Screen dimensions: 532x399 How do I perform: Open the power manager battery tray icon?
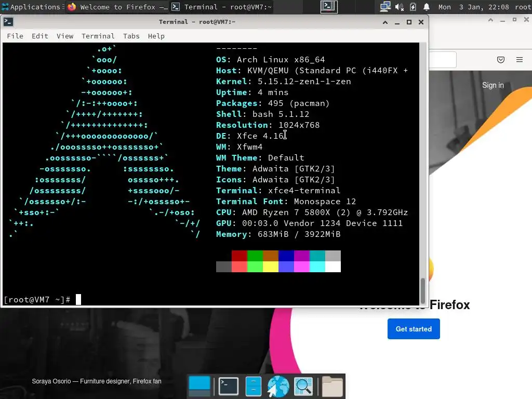(x=413, y=7)
